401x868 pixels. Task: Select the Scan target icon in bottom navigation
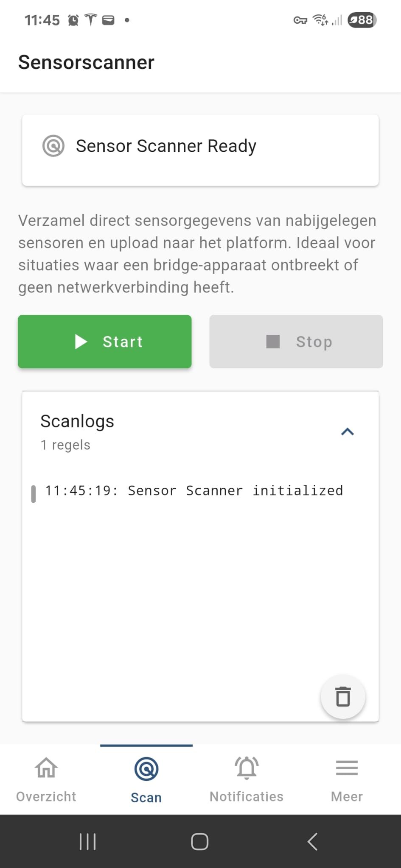click(146, 768)
